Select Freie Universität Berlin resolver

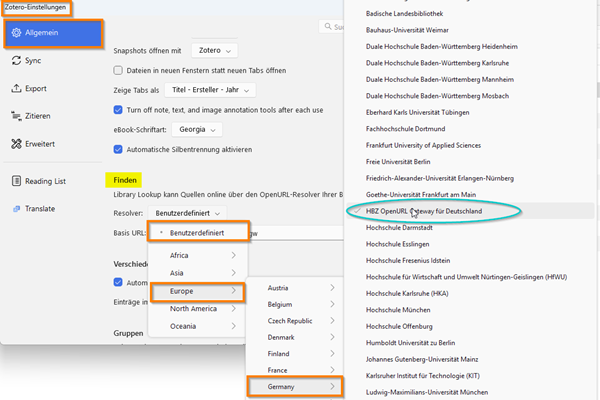point(398,162)
